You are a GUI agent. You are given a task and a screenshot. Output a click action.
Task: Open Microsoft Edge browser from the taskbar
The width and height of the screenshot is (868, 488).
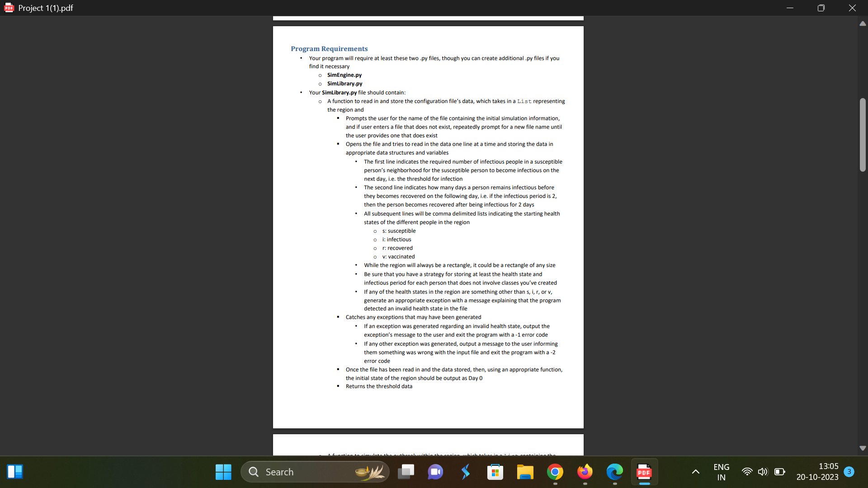point(614,471)
